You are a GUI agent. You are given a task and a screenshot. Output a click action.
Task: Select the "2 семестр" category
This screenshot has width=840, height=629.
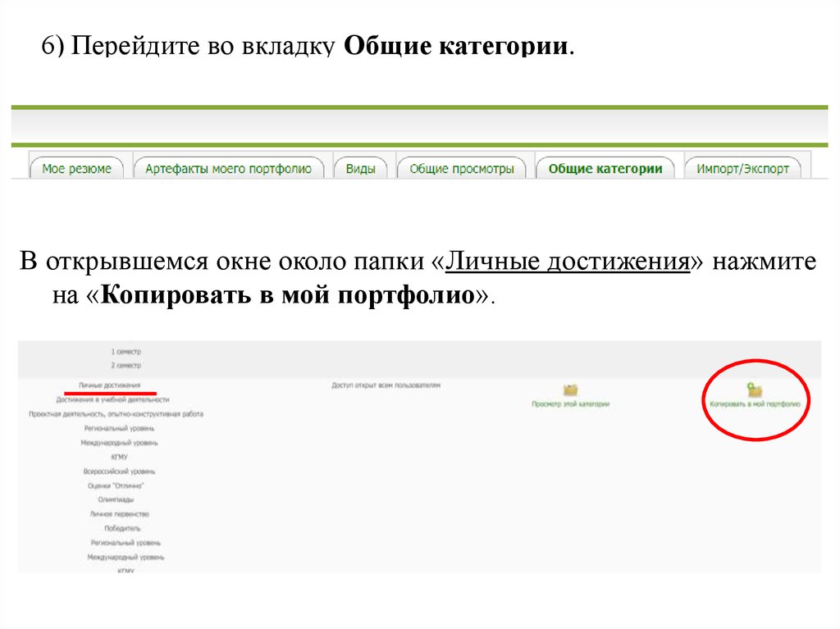pos(126,365)
